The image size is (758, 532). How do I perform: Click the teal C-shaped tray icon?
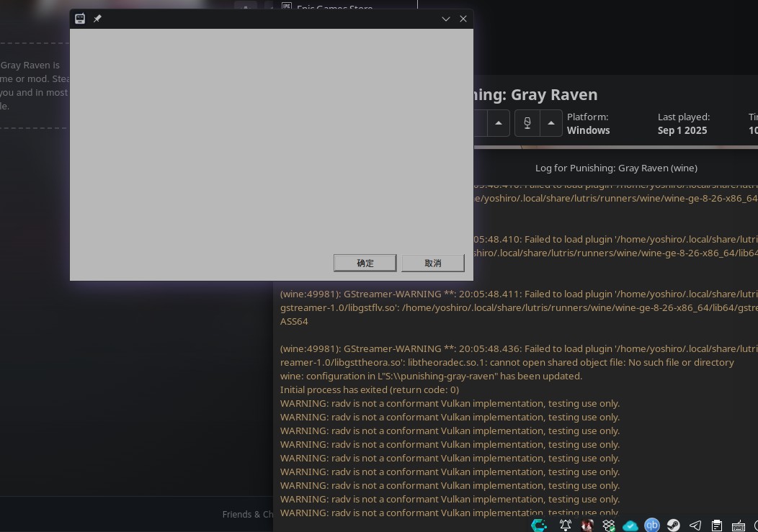tap(539, 526)
